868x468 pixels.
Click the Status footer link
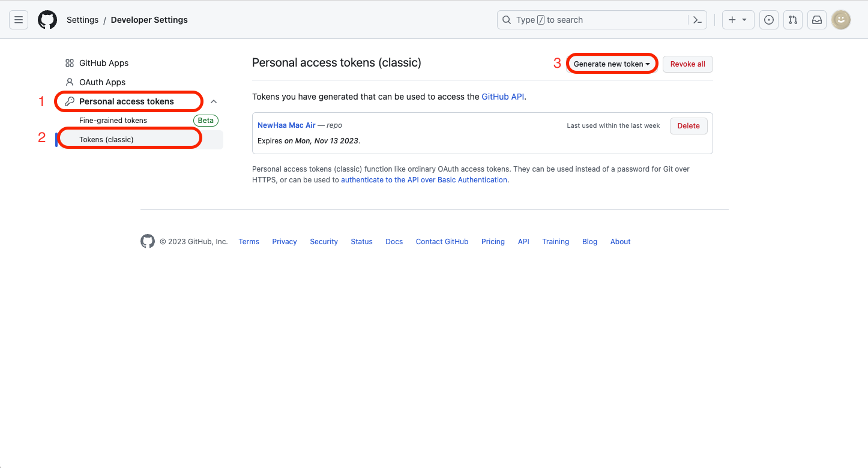[362, 242]
